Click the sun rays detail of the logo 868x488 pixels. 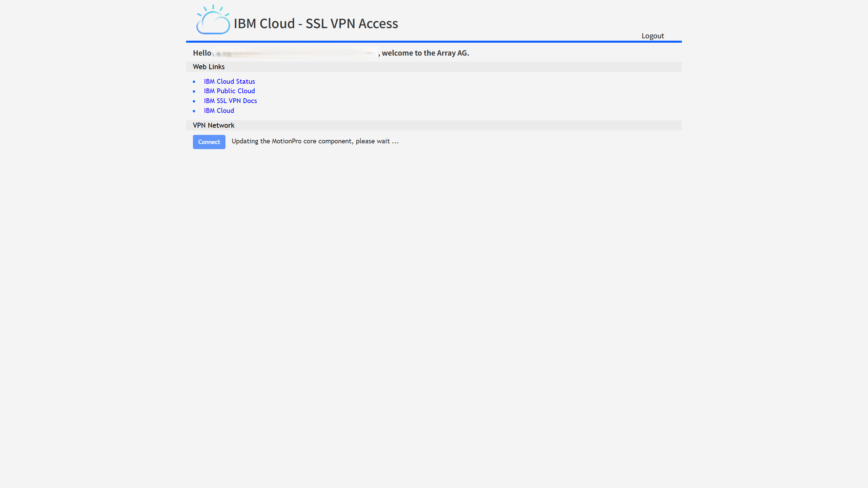[213, 7]
